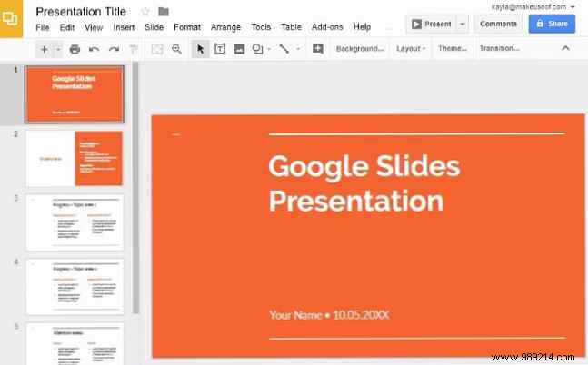Screen dimensions: 588x365
Task: Select the Paint format tool
Action: pyautogui.click(x=133, y=49)
